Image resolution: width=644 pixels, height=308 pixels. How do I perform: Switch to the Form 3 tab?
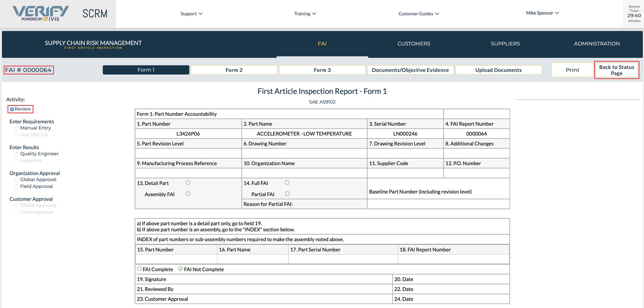(322, 70)
